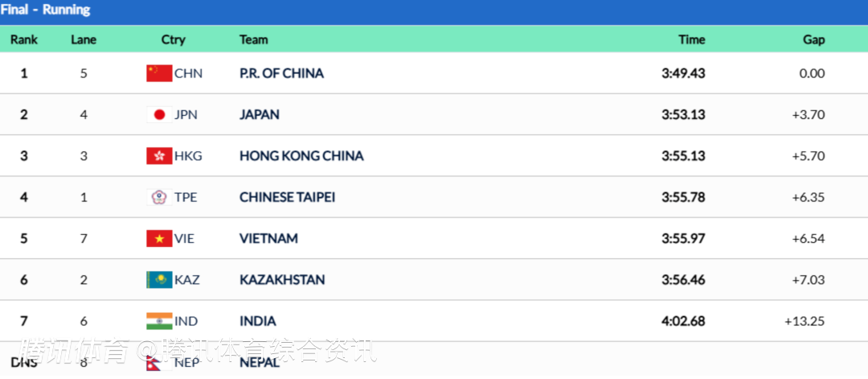
Task: Open the P.R. OF CHINA team link
Action: (281, 73)
